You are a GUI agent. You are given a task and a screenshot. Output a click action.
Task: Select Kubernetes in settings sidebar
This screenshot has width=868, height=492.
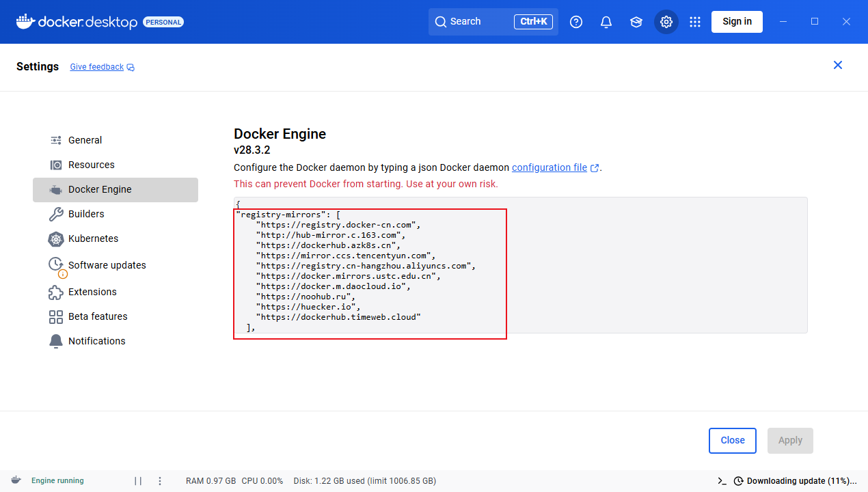coord(116,238)
